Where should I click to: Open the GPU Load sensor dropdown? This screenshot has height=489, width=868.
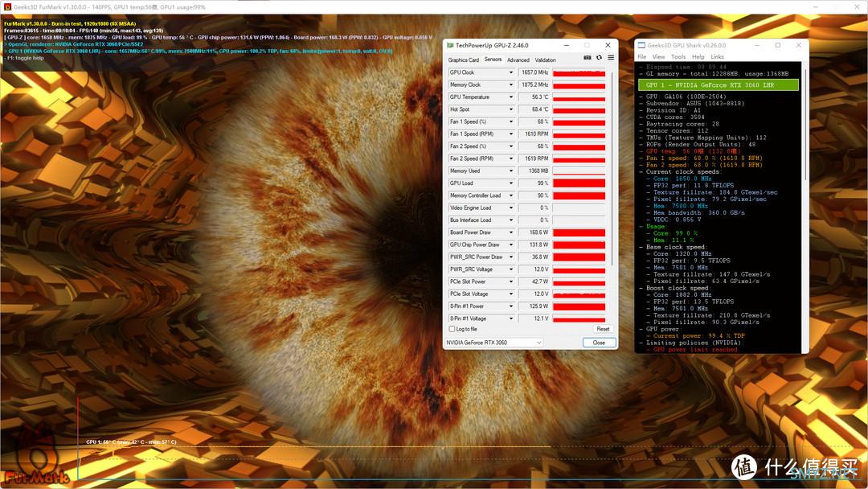(510, 183)
